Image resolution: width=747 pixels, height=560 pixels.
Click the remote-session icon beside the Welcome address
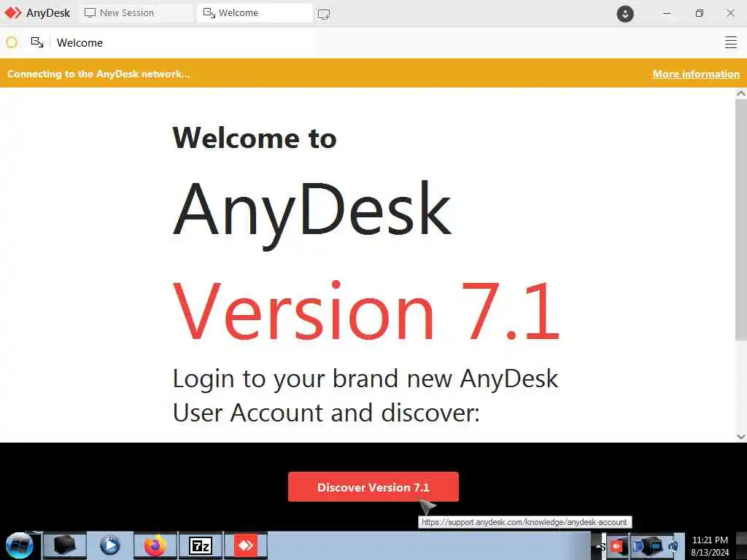point(37,42)
